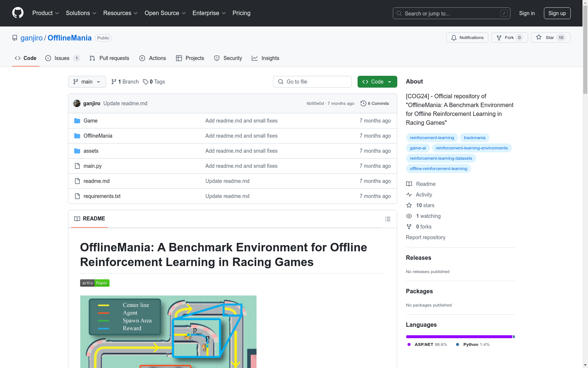This screenshot has width=588, height=368.
Task: Click the main.py file icon
Action: [77, 166]
